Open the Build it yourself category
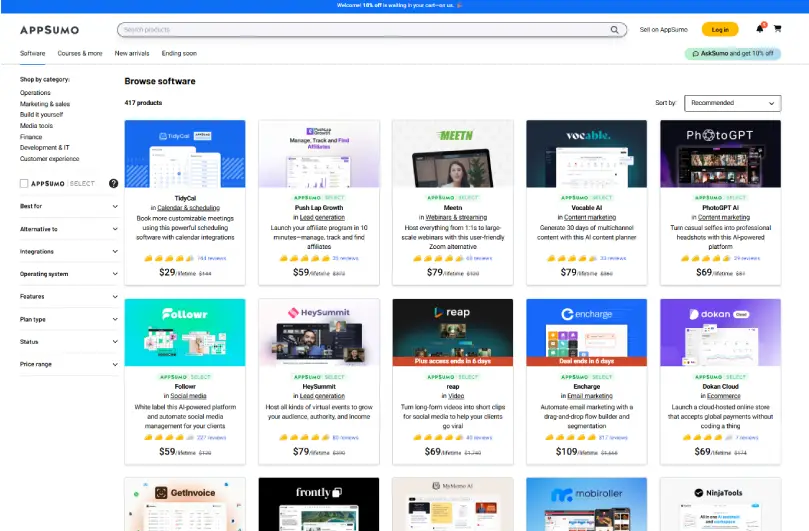The height and width of the screenshot is (531, 809). [x=41, y=115]
